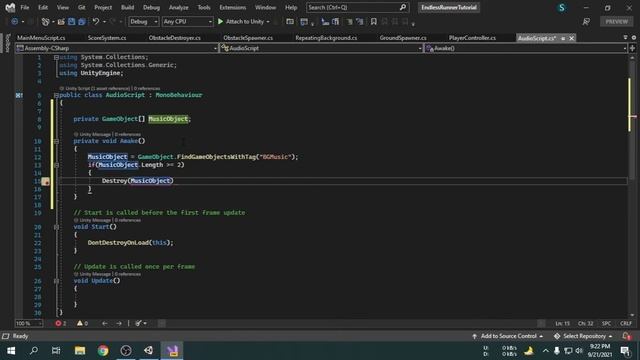
Task: Click the SPC indentation indicator
Action: [607, 323]
